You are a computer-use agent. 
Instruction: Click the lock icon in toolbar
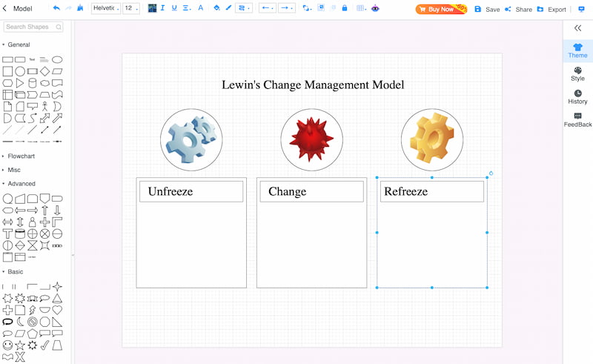coord(345,8)
